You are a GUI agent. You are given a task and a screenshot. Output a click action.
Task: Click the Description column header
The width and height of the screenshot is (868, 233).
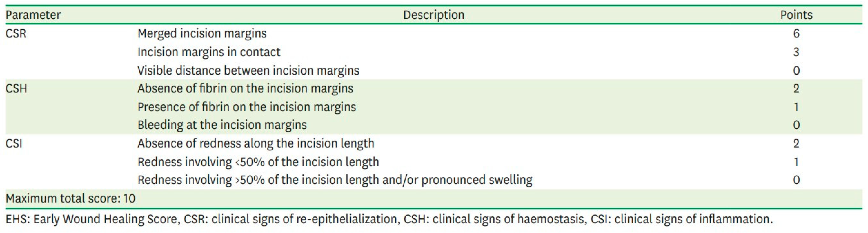pos(434,15)
